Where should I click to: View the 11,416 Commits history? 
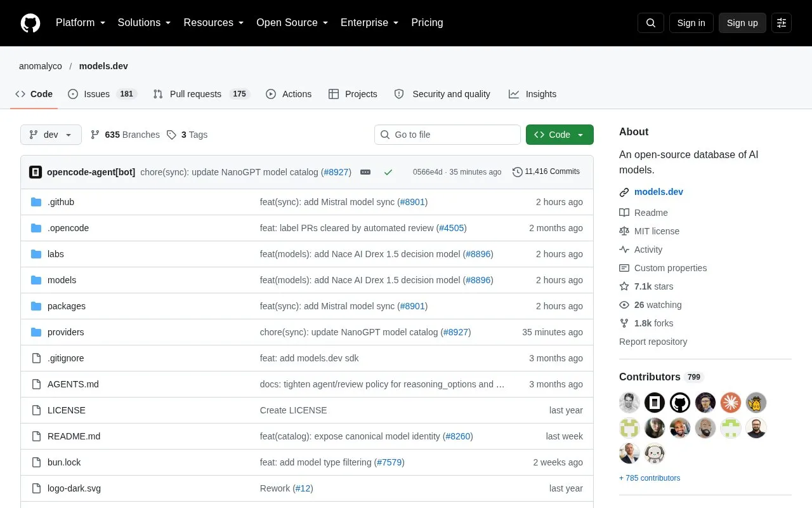click(x=546, y=171)
